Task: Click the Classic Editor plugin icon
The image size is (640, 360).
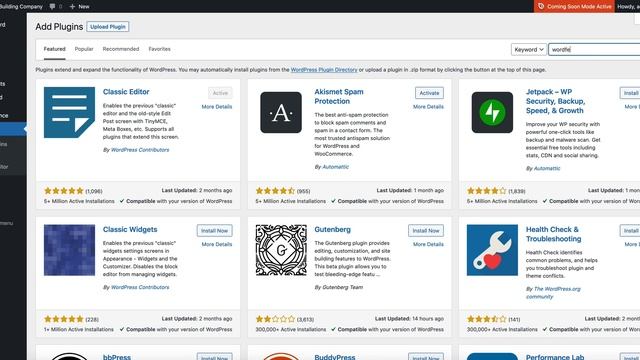Action: coord(69,112)
